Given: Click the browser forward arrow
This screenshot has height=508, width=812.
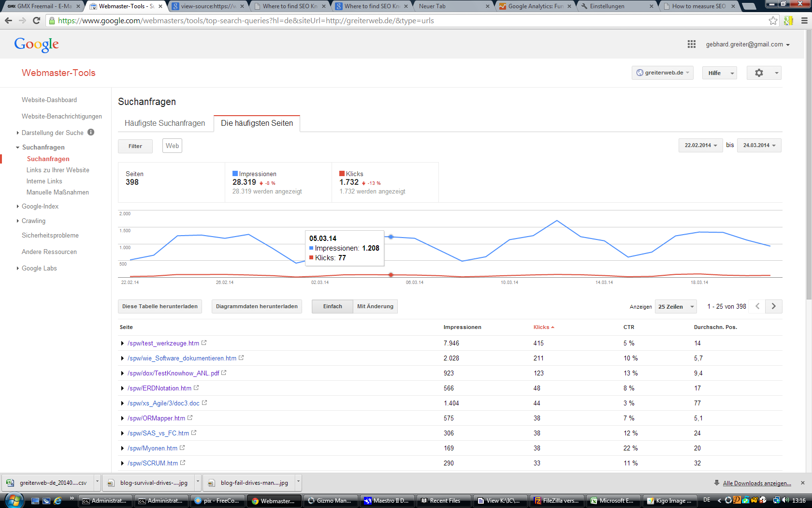Looking at the screenshot, I should [22, 20].
